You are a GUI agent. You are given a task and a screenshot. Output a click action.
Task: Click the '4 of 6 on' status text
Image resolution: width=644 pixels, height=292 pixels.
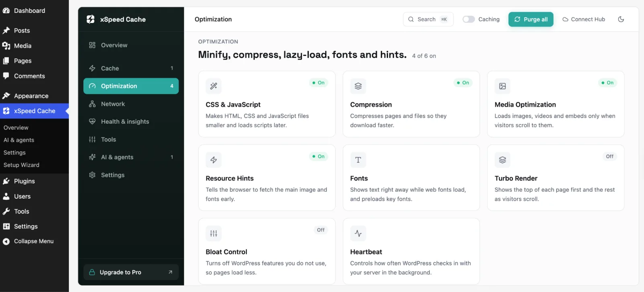(x=424, y=56)
